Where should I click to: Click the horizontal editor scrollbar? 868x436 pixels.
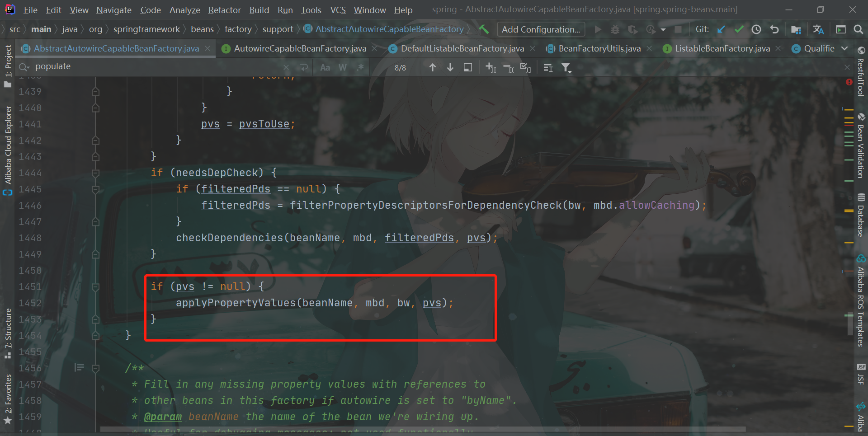[x=423, y=429]
